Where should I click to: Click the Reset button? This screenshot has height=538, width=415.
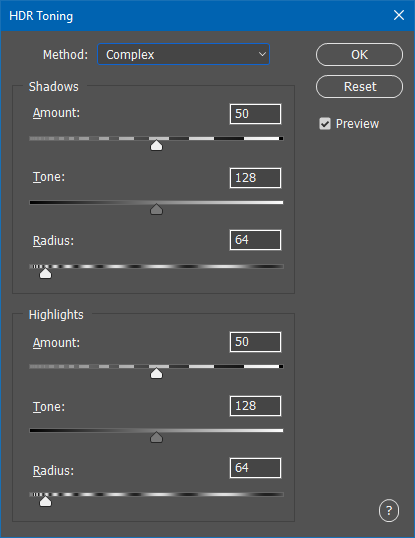tap(359, 86)
